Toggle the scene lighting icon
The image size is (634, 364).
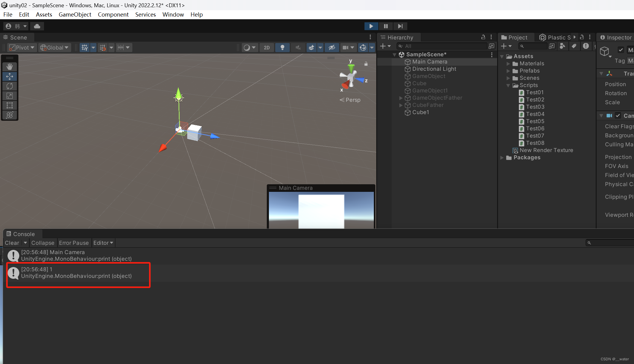point(282,47)
